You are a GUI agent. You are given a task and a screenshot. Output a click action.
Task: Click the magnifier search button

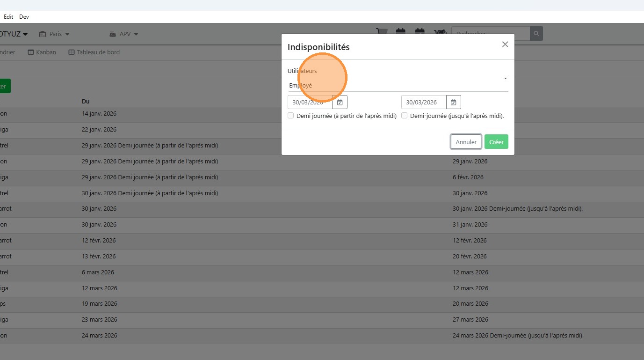536,34
